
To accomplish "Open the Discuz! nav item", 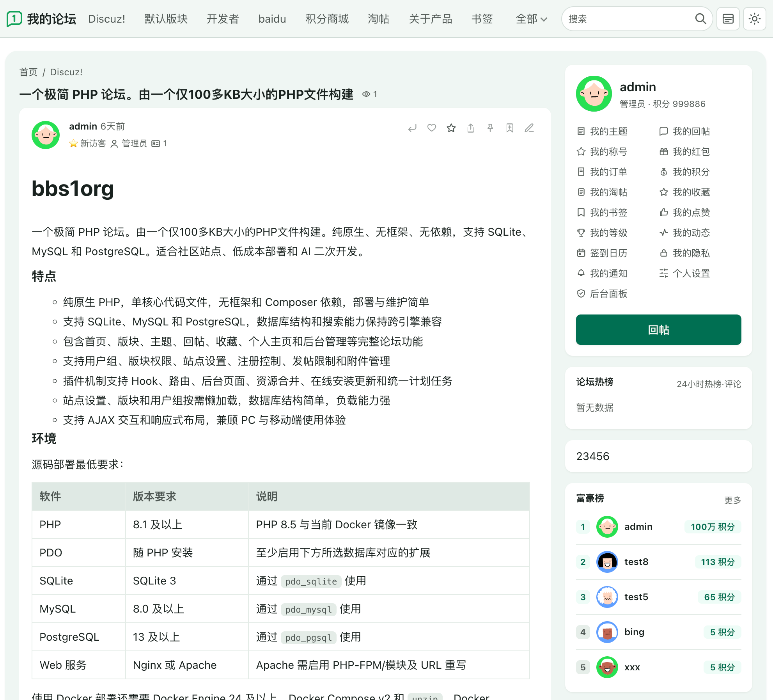I will pos(106,19).
